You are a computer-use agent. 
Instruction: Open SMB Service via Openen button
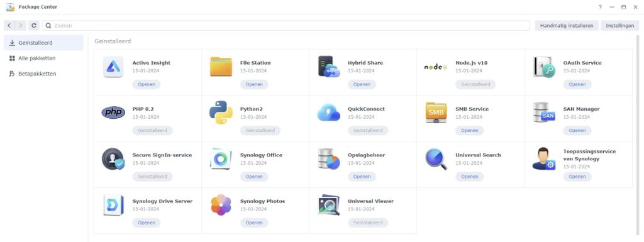pos(469,131)
